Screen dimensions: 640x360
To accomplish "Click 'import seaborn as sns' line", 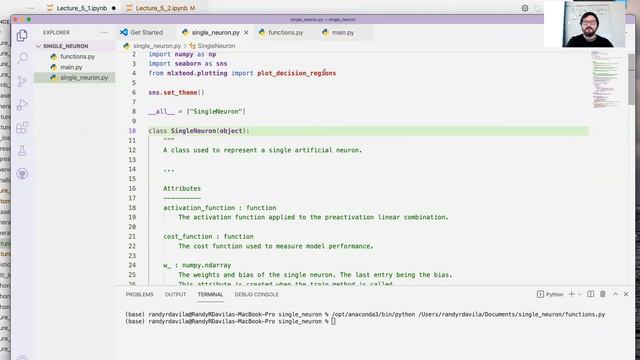I will 188,64.
